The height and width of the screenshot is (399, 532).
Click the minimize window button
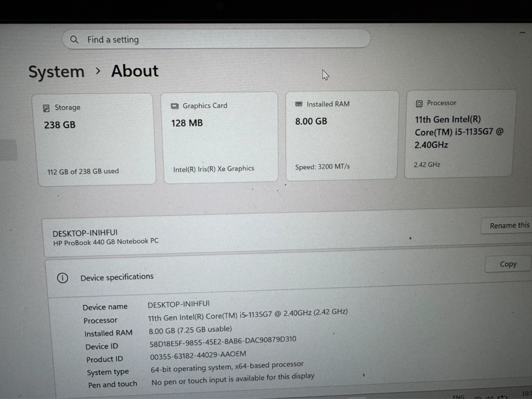coord(522,33)
